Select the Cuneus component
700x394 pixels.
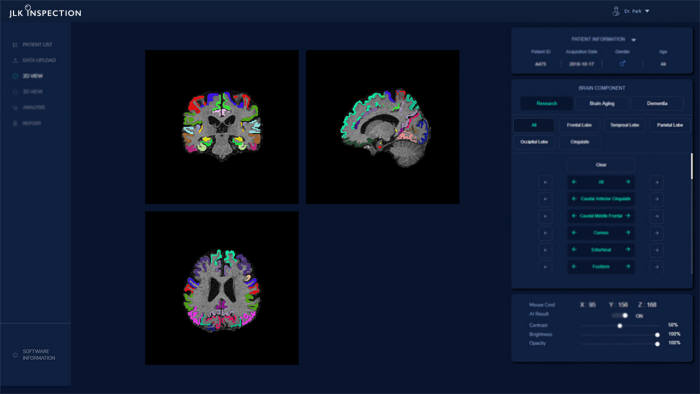(x=601, y=233)
